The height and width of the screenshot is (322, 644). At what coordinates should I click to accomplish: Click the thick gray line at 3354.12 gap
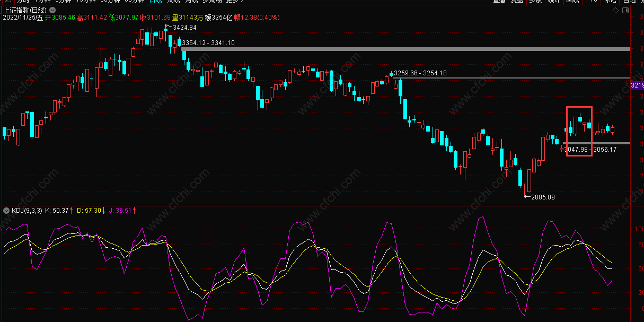(405, 49)
